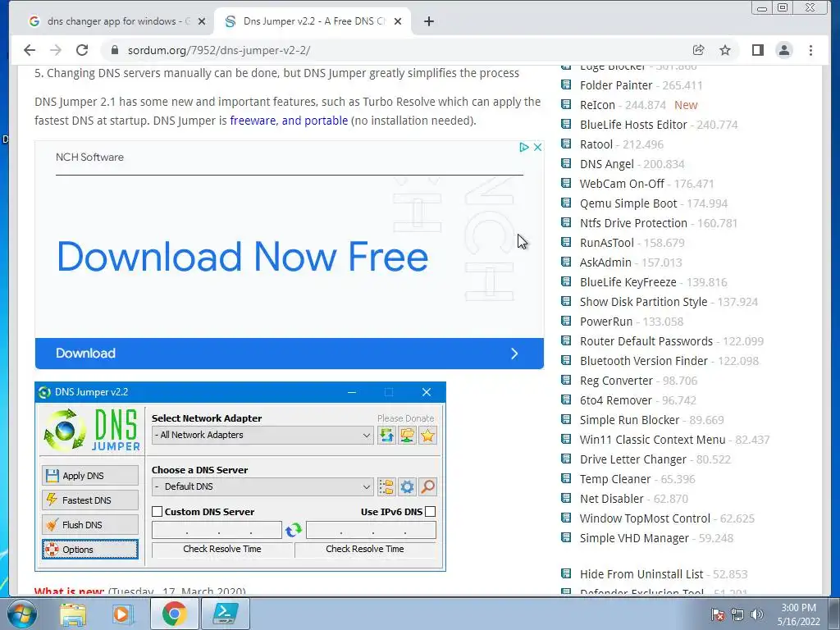
Task: Open the Chrome profile avatar
Action: (783, 50)
